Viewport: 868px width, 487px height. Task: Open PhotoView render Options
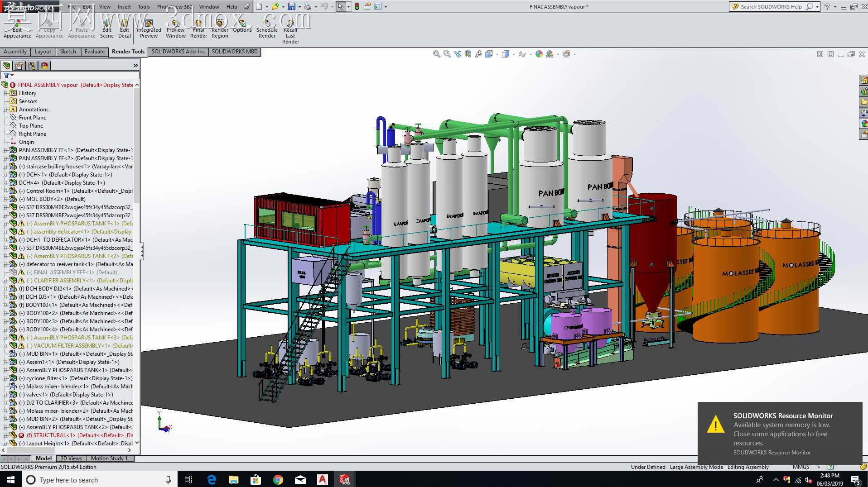tap(242, 25)
